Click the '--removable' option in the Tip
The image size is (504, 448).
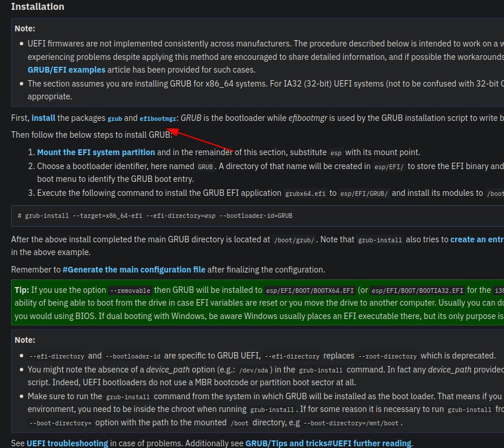click(x=130, y=291)
